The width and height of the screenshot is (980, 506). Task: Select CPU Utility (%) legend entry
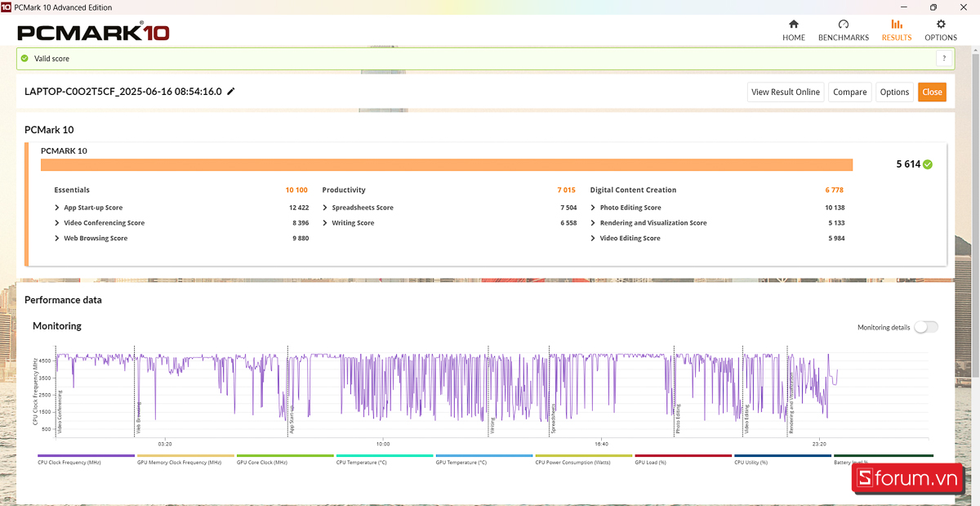coord(783,459)
